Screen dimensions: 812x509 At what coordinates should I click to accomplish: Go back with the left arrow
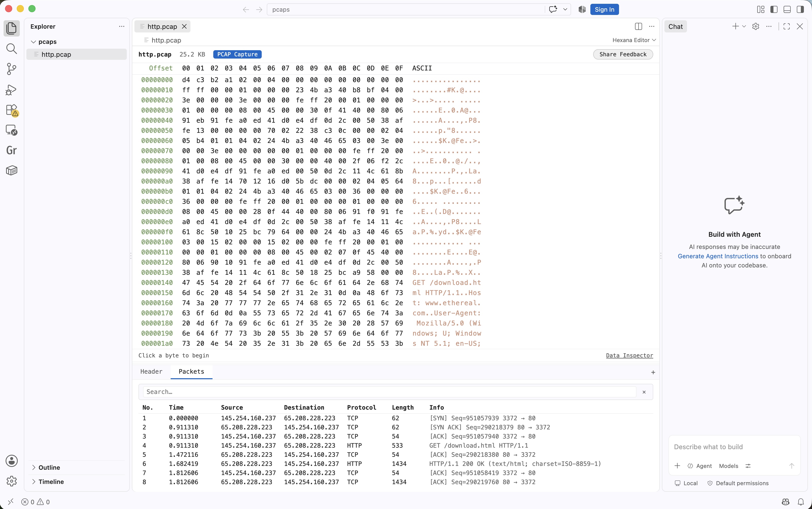tap(246, 9)
